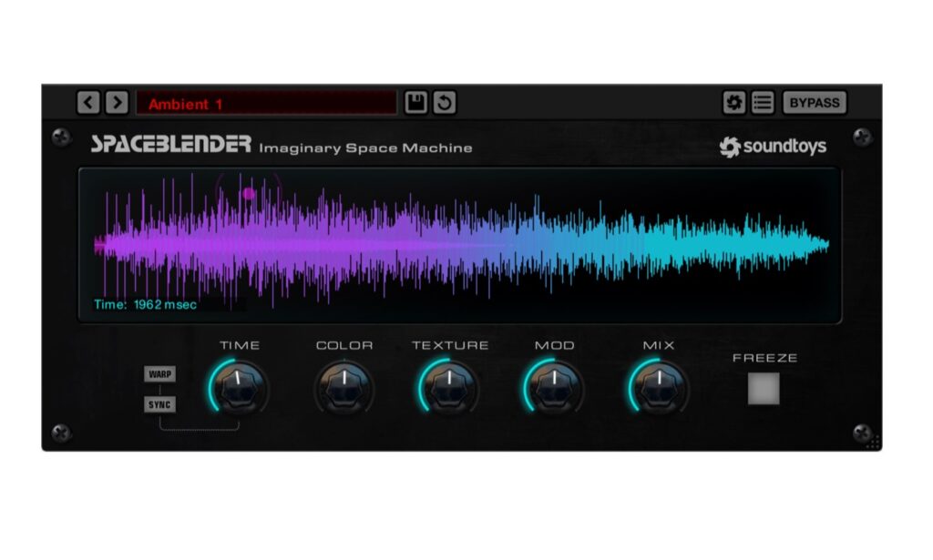Enable the FREEZE square button
The width and height of the screenshot is (933, 560).
[764, 388]
